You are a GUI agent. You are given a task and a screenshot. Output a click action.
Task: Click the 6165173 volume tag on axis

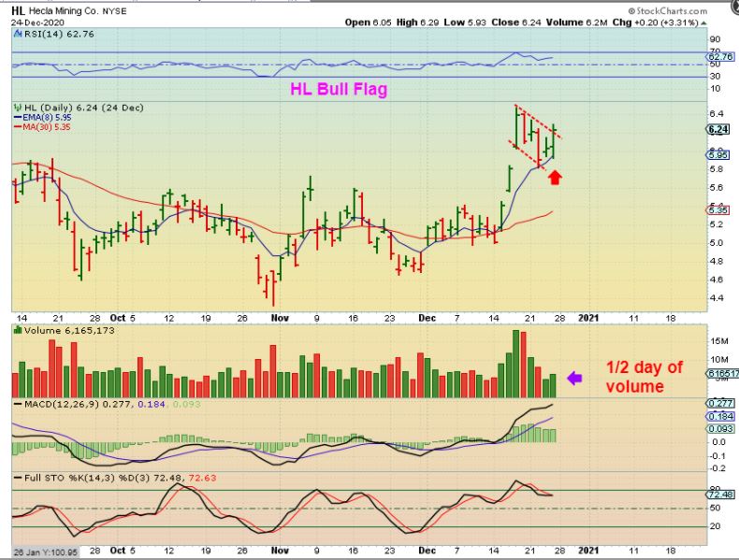[x=723, y=374]
